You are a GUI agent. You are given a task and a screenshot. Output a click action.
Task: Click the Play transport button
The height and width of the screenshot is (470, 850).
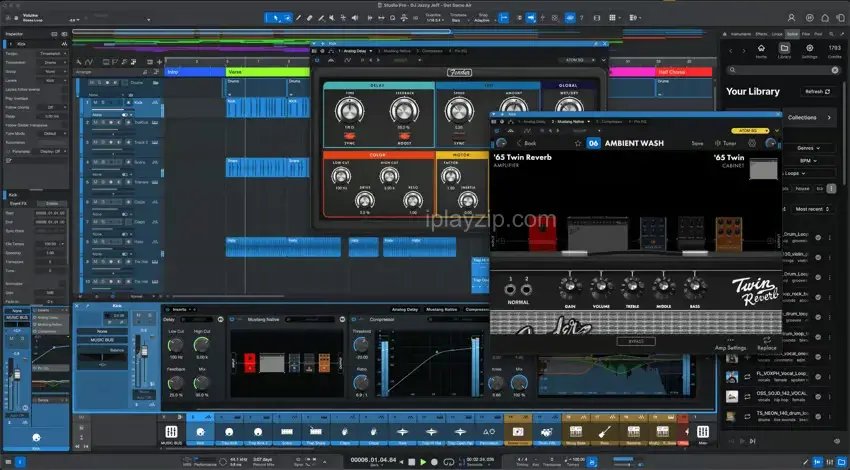point(423,462)
